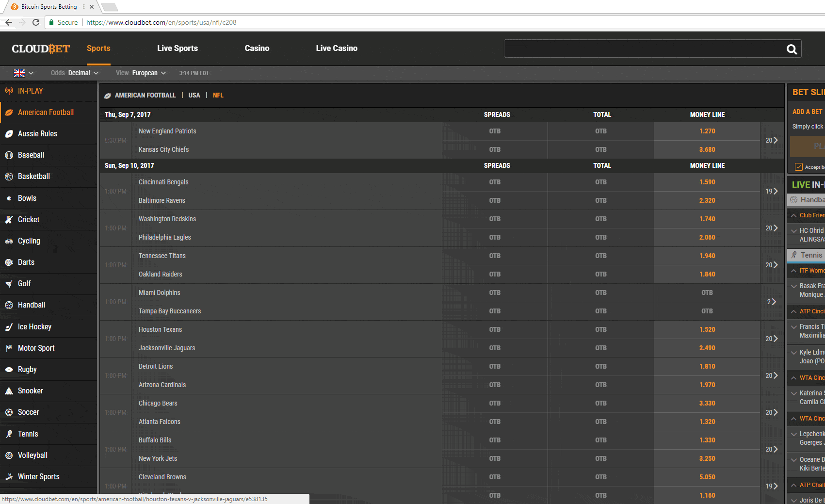Select the USA breadcrumb
Viewport: 825px width, 504px height.
click(x=194, y=96)
